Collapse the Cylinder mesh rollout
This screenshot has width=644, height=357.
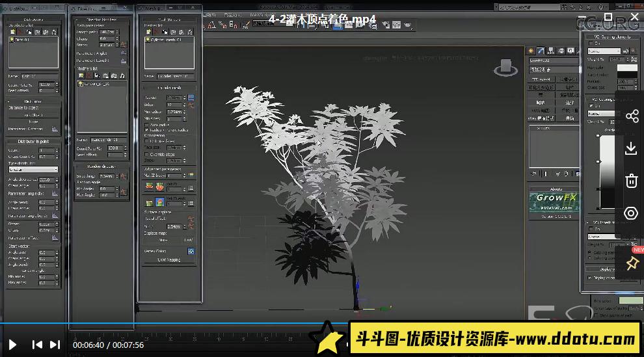[x=169, y=88]
